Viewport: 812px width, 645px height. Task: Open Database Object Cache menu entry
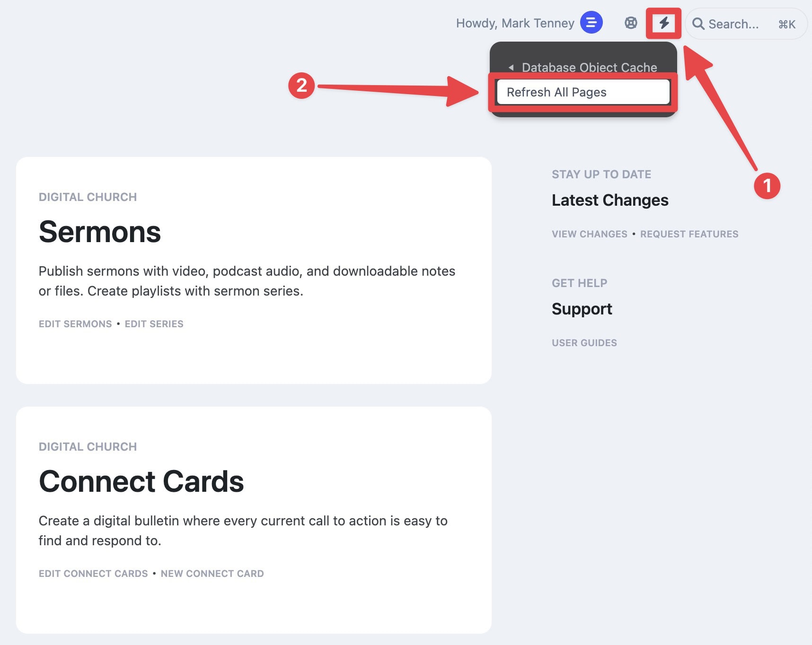coord(589,68)
